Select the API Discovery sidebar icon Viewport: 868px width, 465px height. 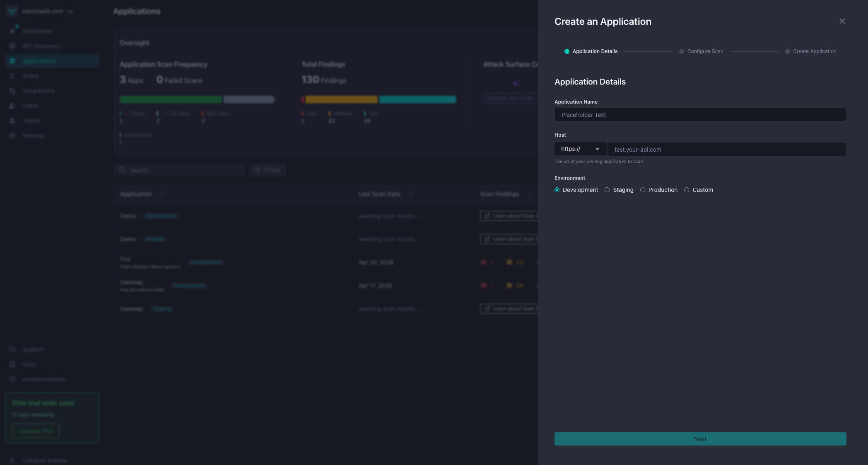pos(12,46)
